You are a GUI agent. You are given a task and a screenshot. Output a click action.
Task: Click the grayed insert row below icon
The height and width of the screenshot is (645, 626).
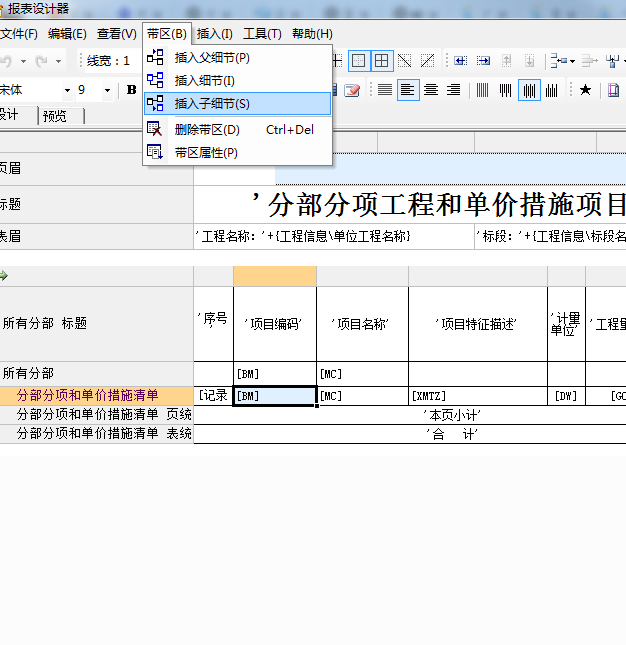point(529,61)
